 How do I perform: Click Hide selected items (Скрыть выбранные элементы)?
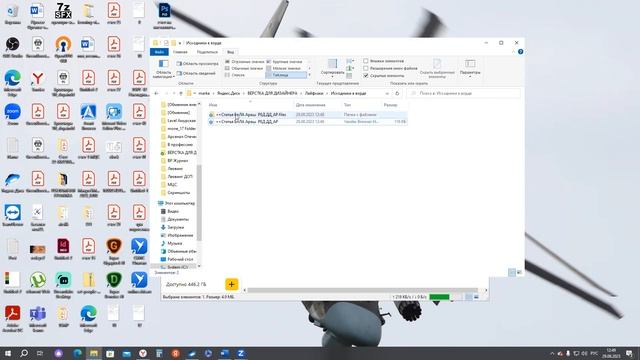click(x=437, y=69)
